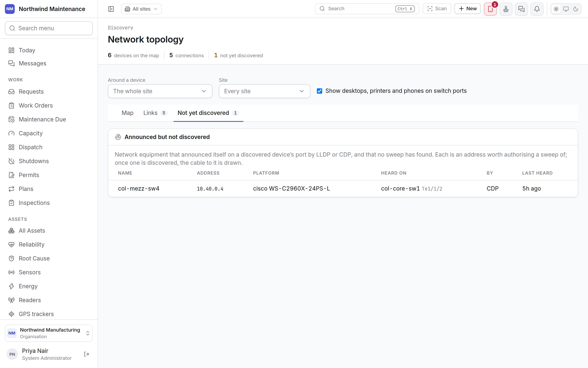
Task: Click the New button
Action: (x=468, y=9)
